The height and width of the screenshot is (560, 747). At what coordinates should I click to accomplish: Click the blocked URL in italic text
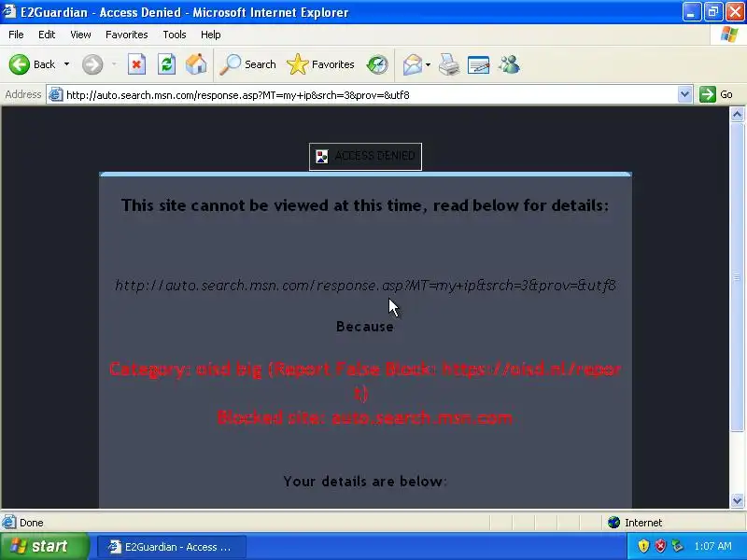point(365,286)
